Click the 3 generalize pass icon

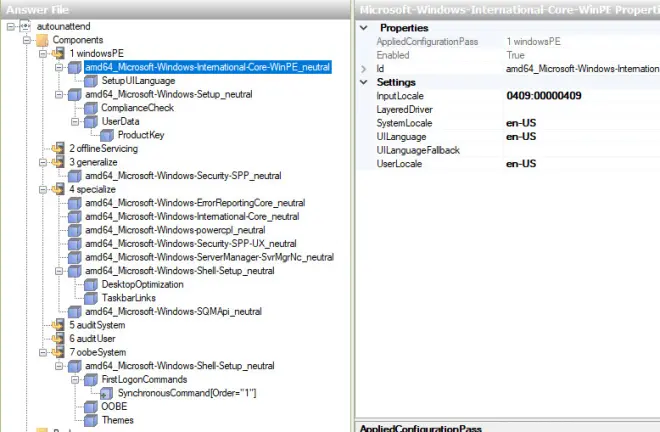point(58,162)
